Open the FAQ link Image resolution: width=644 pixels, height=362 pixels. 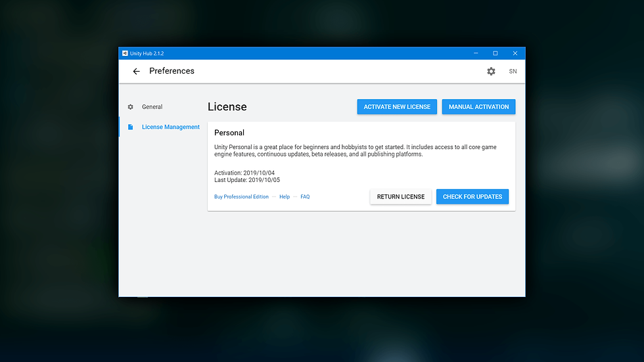coord(305,196)
